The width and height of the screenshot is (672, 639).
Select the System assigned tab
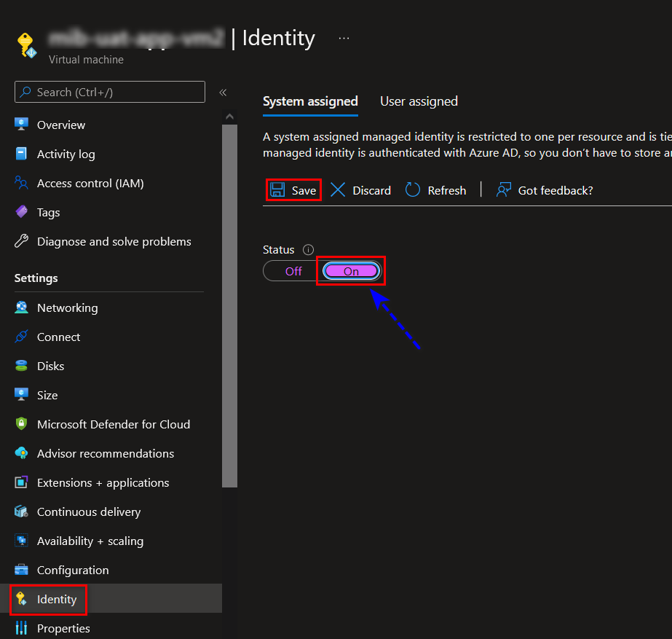[x=310, y=101]
